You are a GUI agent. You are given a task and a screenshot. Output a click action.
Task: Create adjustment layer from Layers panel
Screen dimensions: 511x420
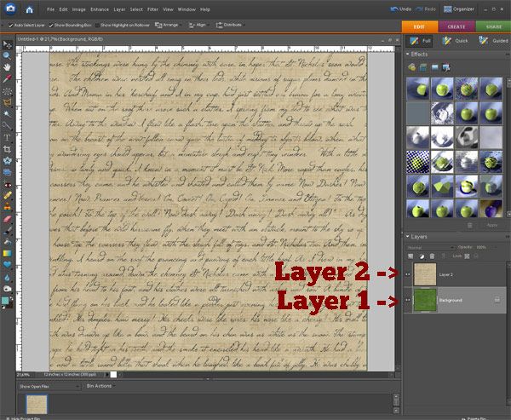(422, 256)
